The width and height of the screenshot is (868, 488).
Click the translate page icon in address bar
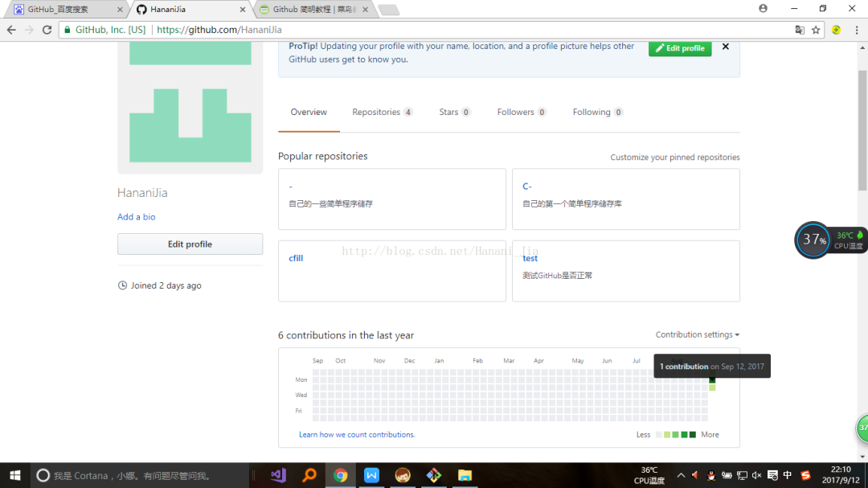pyautogui.click(x=800, y=30)
